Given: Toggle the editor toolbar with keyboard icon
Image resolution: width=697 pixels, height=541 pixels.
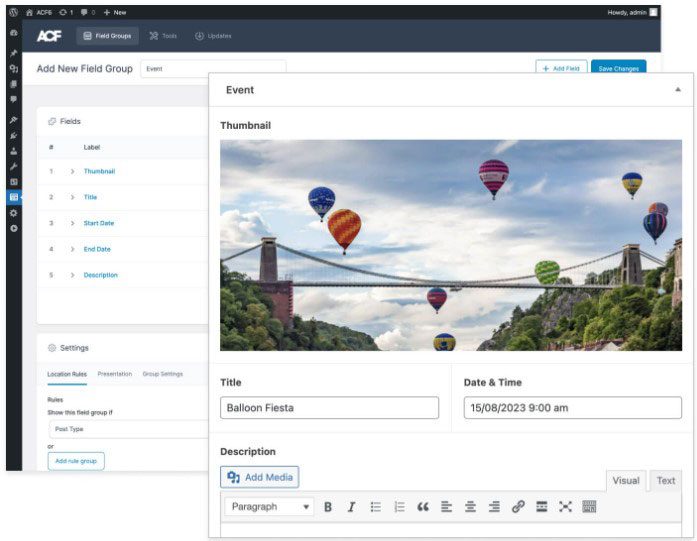Looking at the screenshot, I should (x=589, y=507).
